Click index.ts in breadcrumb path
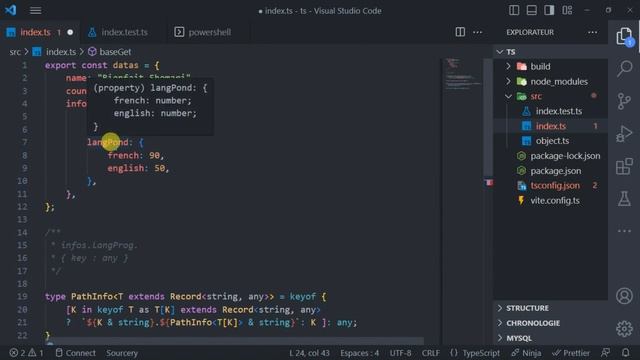The width and height of the screenshot is (640, 360). tap(60, 52)
